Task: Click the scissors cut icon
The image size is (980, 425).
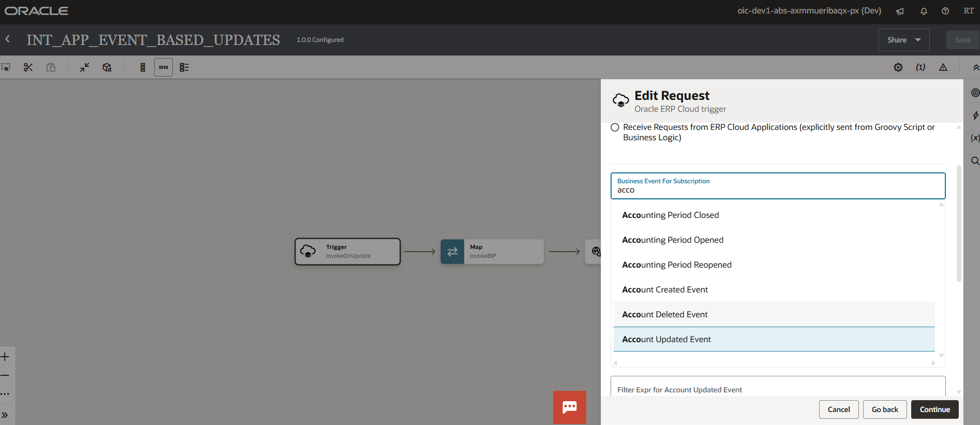Action: (x=28, y=67)
